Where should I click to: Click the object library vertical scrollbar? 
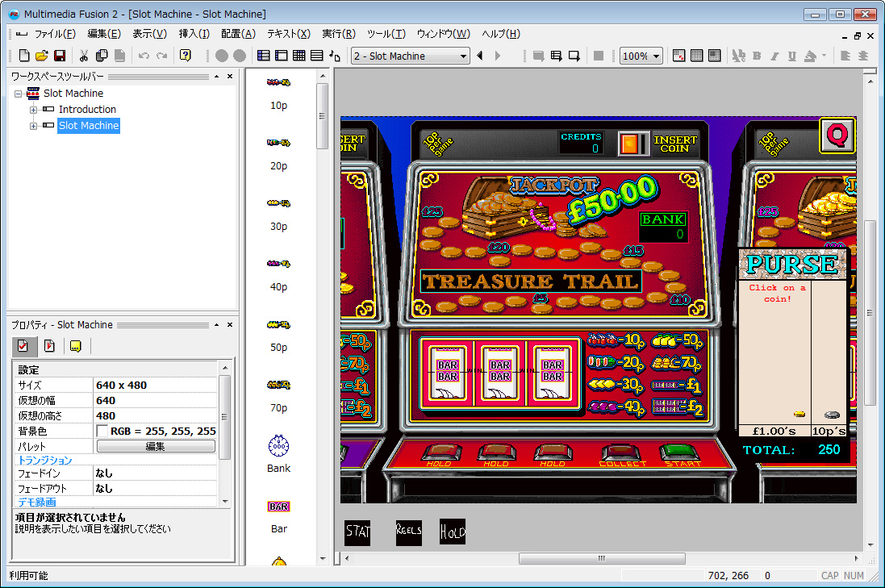tap(322, 116)
